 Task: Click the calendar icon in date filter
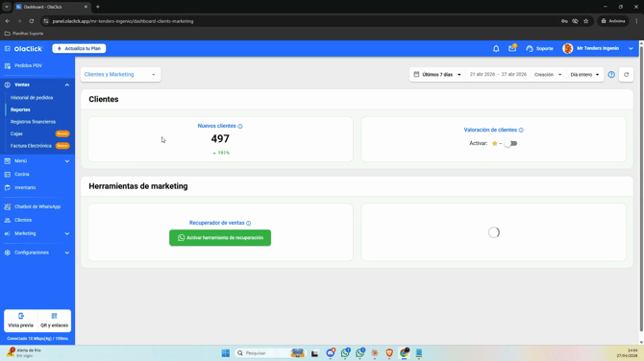(x=416, y=74)
